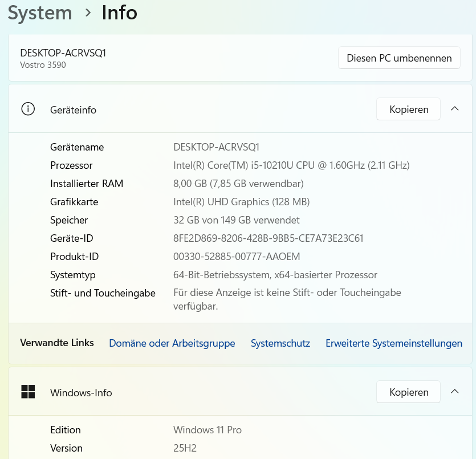Copy device info with Geräteinfo Kopieren button

(408, 109)
